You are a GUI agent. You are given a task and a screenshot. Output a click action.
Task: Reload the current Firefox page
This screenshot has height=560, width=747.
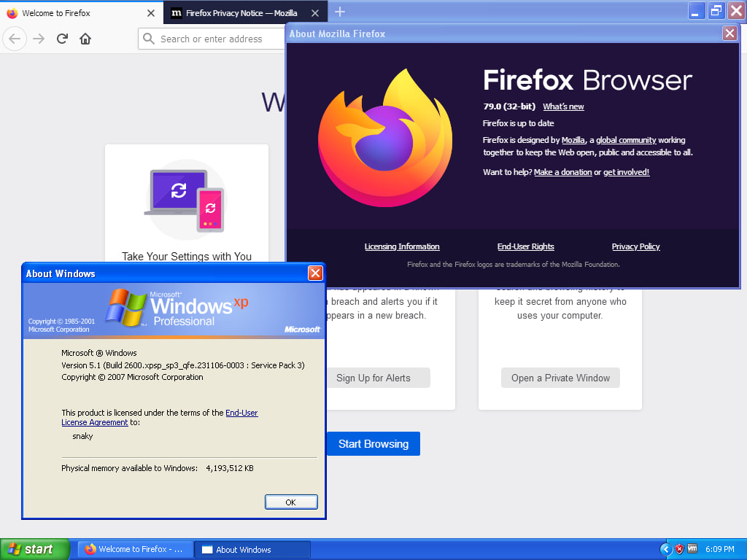coord(62,39)
